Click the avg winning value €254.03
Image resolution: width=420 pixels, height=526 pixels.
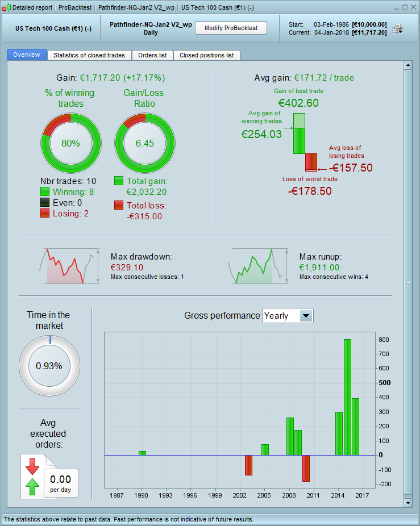(x=261, y=134)
